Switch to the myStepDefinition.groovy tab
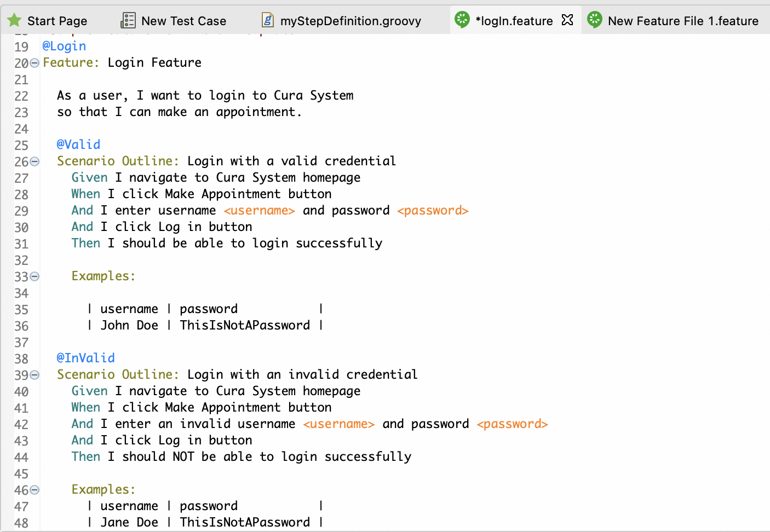Viewport: 770px width, 532px height. pyautogui.click(x=350, y=20)
